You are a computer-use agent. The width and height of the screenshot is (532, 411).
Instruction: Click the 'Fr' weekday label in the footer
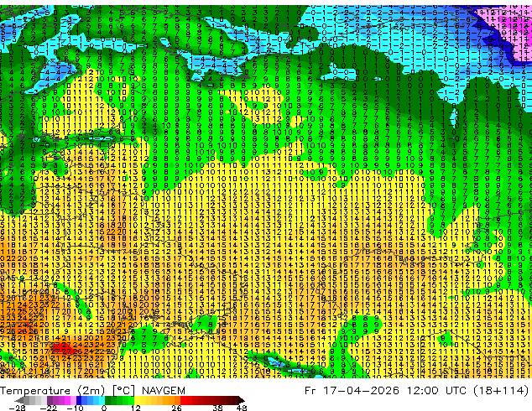pyautogui.click(x=310, y=391)
